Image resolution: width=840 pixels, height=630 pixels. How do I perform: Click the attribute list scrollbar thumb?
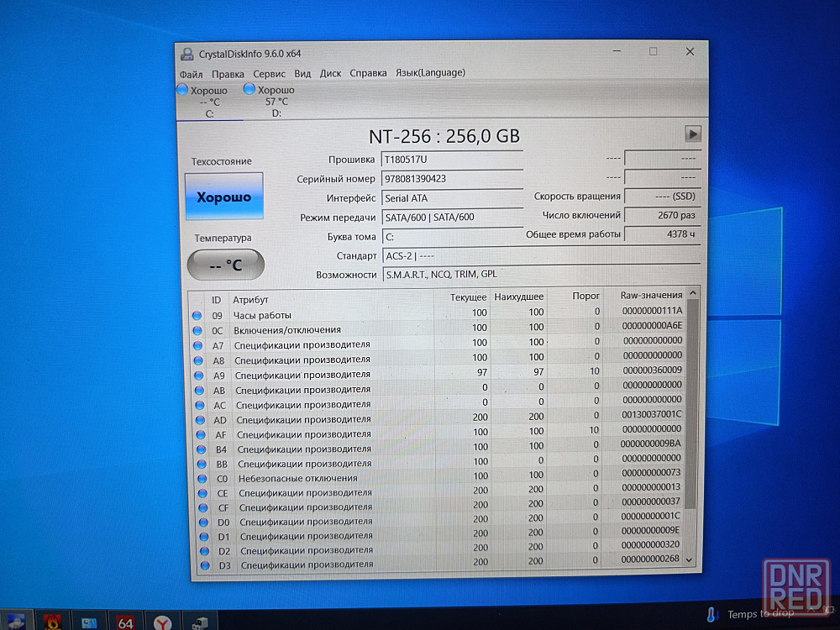pos(691,403)
